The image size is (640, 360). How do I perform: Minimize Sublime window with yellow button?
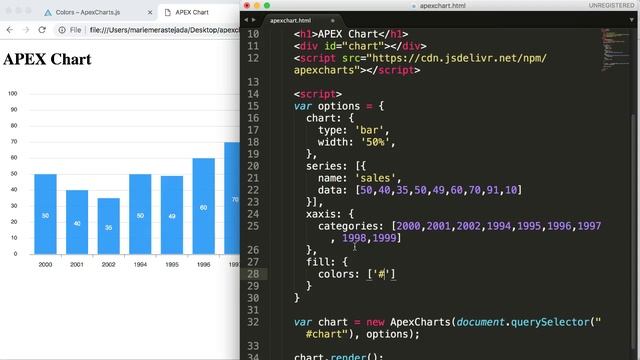(257, 5)
